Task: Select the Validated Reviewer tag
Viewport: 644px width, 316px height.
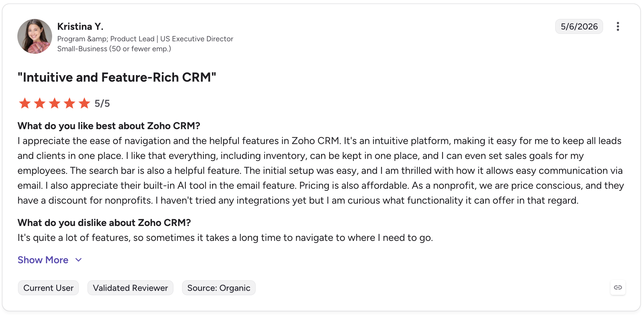Action: (x=130, y=288)
